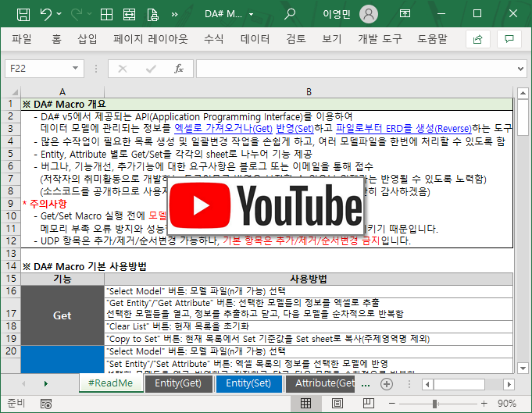Click the merge cells icon in toolbar

[129, 14]
